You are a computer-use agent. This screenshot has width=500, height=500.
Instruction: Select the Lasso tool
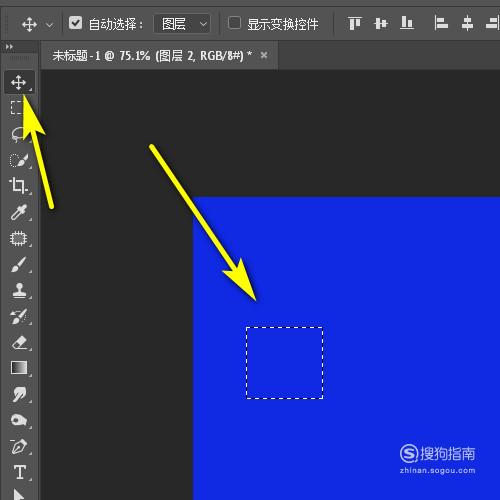click(18, 134)
